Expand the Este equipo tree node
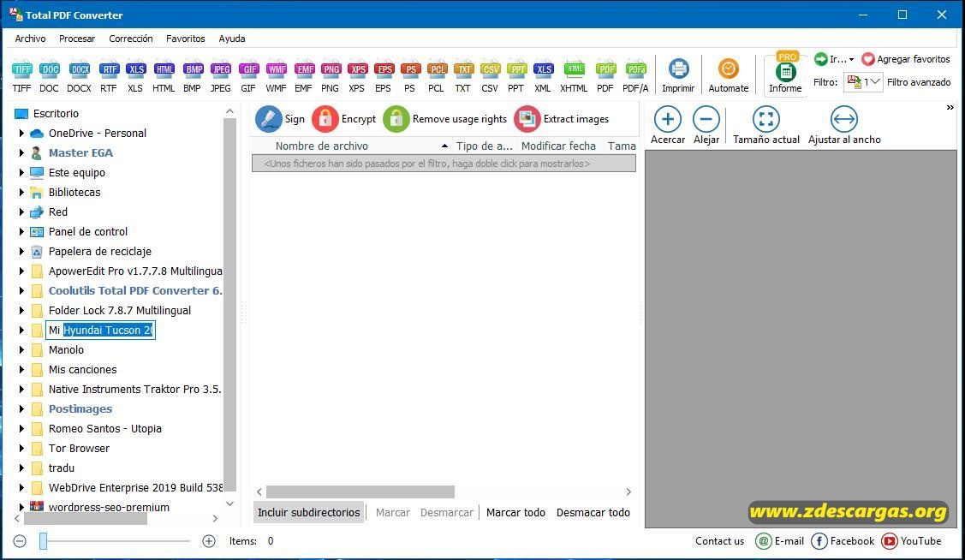The width and height of the screenshot is (965, 560). point(21,172)
